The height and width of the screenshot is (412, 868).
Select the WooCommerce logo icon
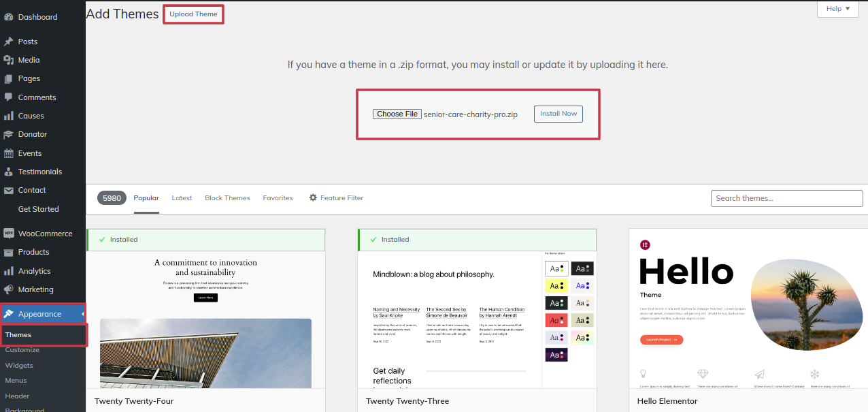click(9, 234)
